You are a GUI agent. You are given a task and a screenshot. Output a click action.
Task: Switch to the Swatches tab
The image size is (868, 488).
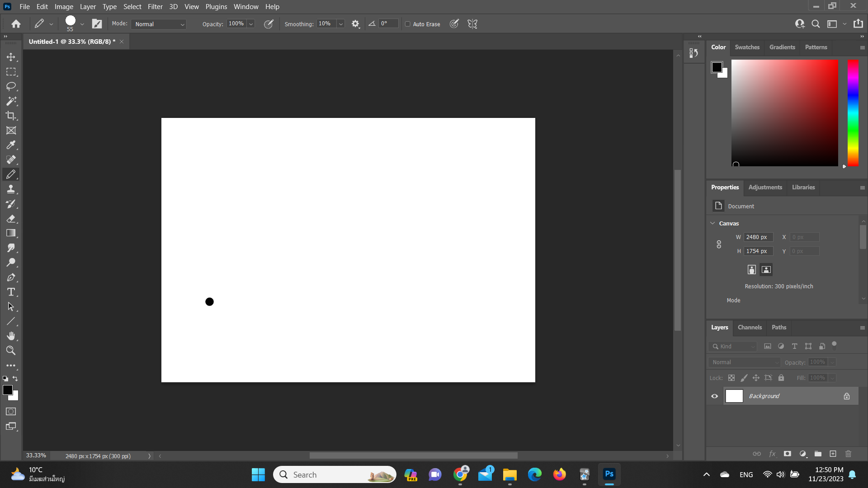747,47
